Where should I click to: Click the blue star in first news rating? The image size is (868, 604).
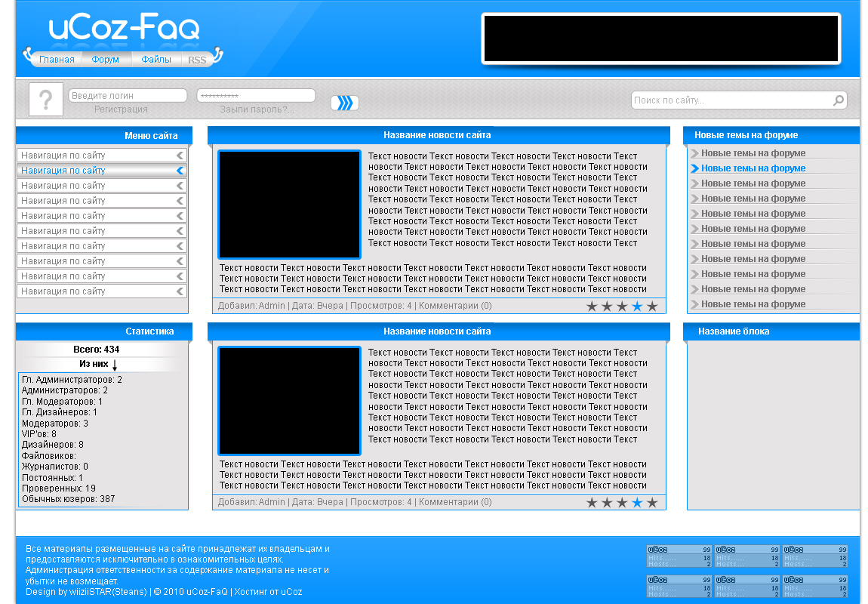[637, 306]
